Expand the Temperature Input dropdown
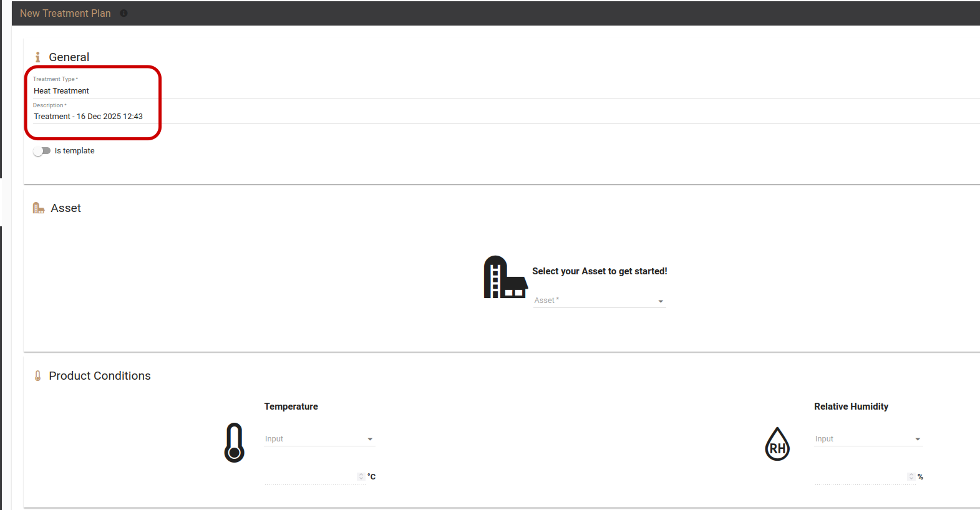Image resolution: width=980 pixels, height=510 pixels. pos(319,439)
